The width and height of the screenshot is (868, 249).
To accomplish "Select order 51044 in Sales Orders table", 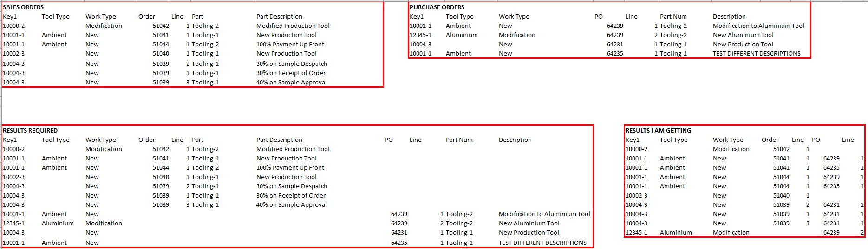I will click(161, 45).
